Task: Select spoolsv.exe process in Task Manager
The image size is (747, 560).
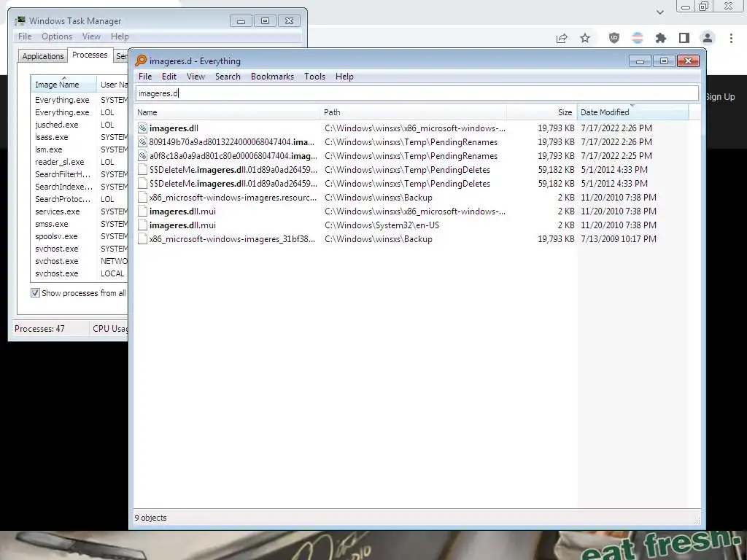Action: click(56, 236)
